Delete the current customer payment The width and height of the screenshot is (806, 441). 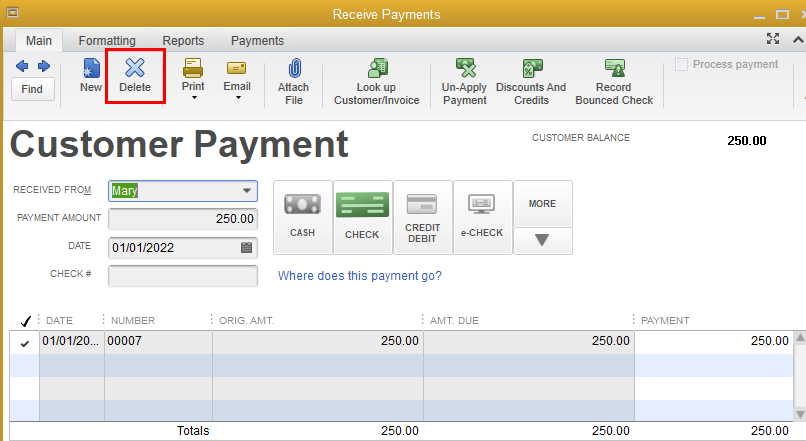(x=135, y=76)
